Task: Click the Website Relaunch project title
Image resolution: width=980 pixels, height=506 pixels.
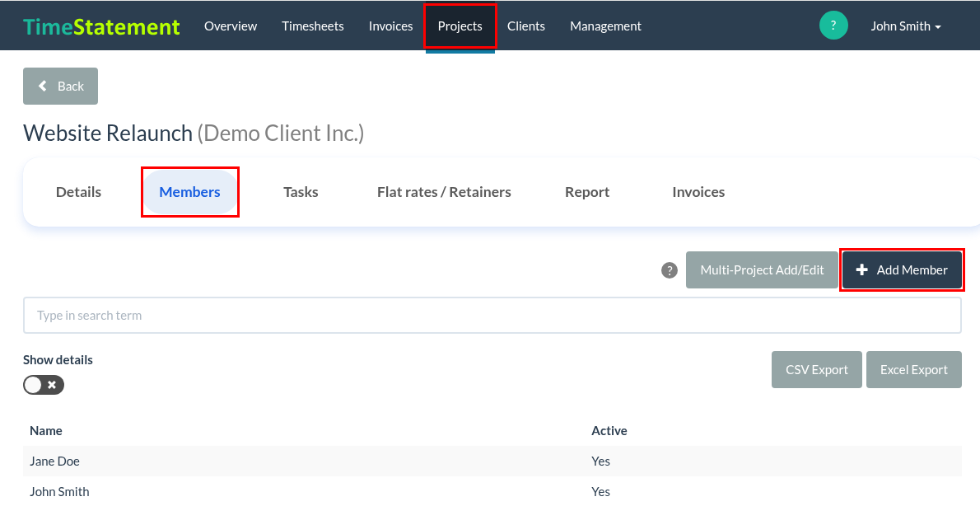Action: (108, 134)
